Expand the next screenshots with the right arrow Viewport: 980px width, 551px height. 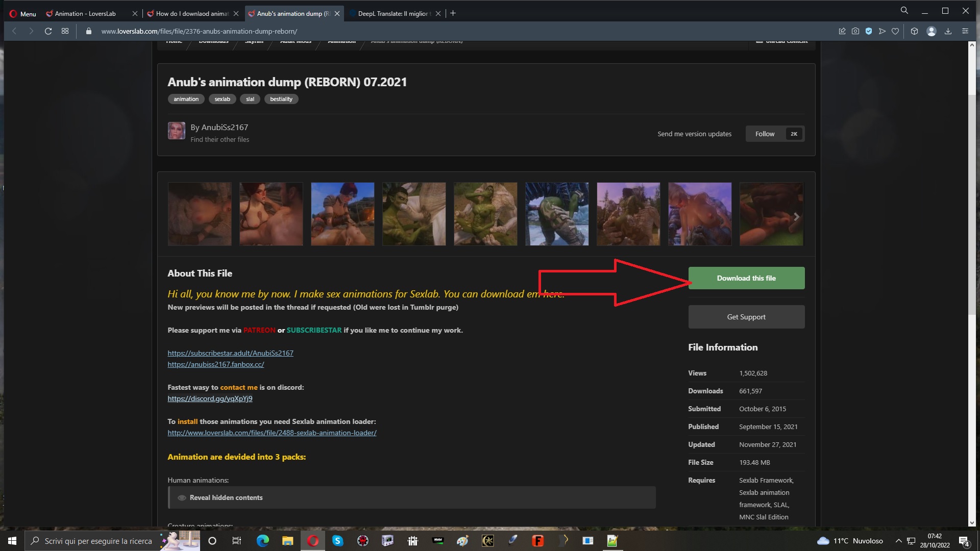(796, 216)
